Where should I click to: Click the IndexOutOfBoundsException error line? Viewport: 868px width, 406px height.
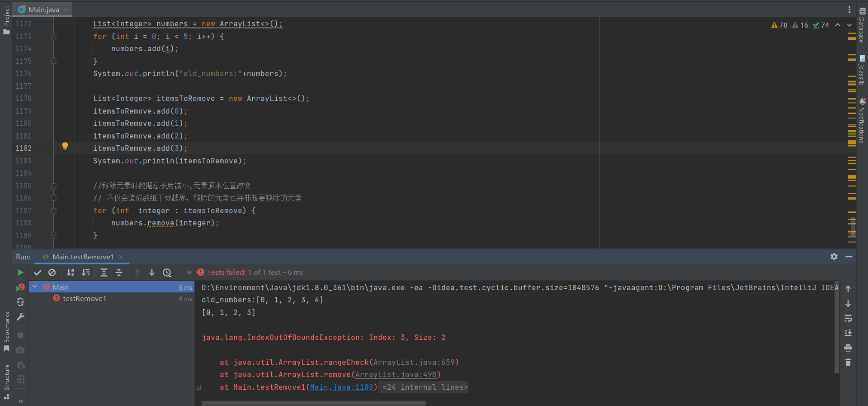(324, 338)
